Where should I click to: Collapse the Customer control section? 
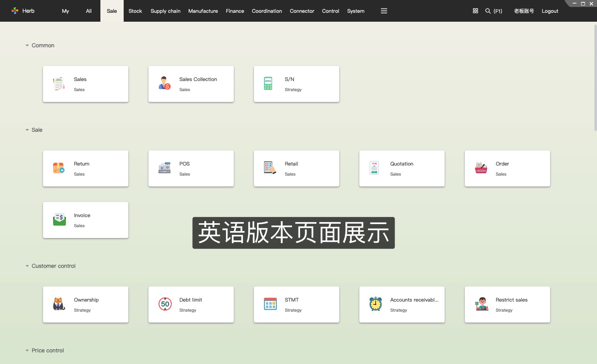click(27, 266)
